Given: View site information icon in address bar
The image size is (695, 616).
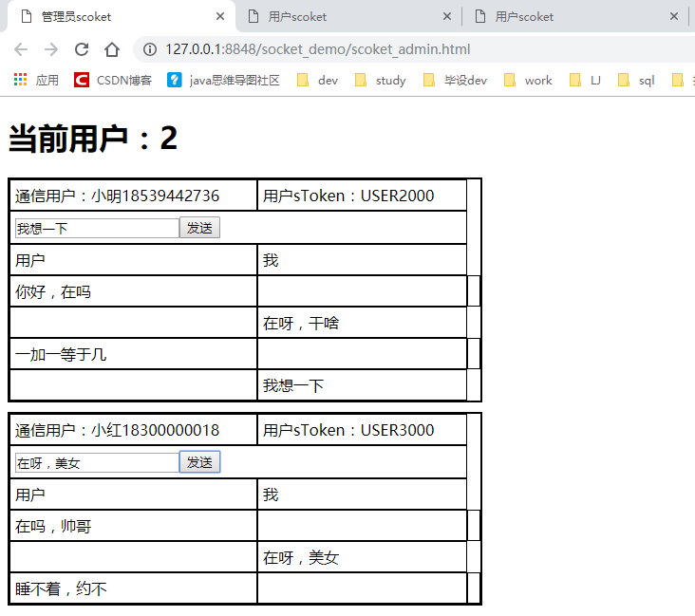Looking at the screenshot, I should [150, 49].
